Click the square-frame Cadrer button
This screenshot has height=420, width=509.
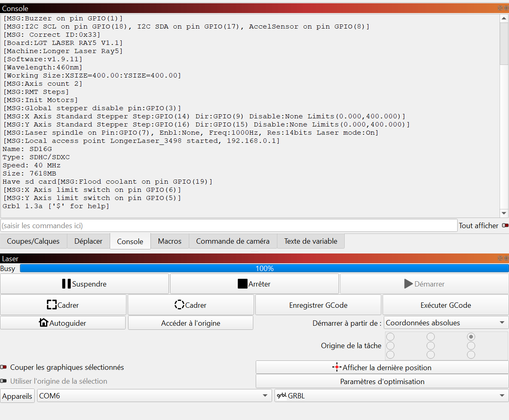63,305
